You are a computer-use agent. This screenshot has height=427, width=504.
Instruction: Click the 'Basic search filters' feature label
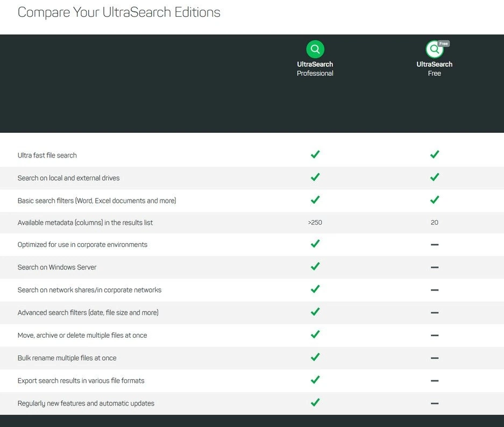(x=97, y=201)
